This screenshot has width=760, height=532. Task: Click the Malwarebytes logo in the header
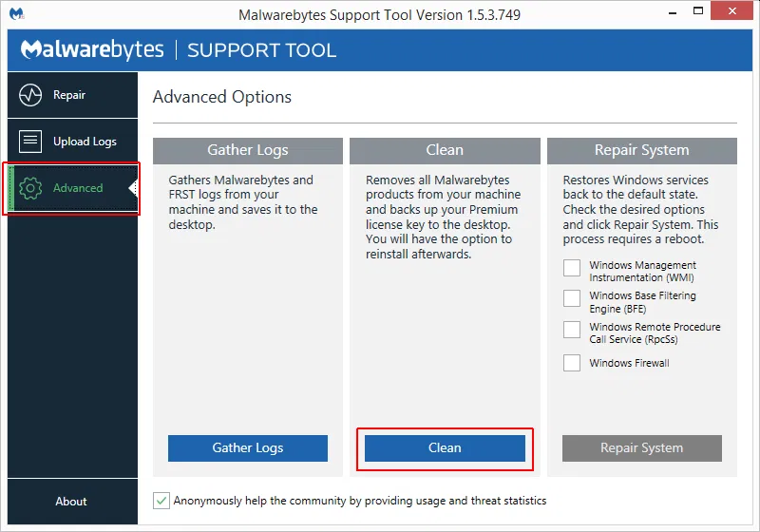(x=92, y=50)
